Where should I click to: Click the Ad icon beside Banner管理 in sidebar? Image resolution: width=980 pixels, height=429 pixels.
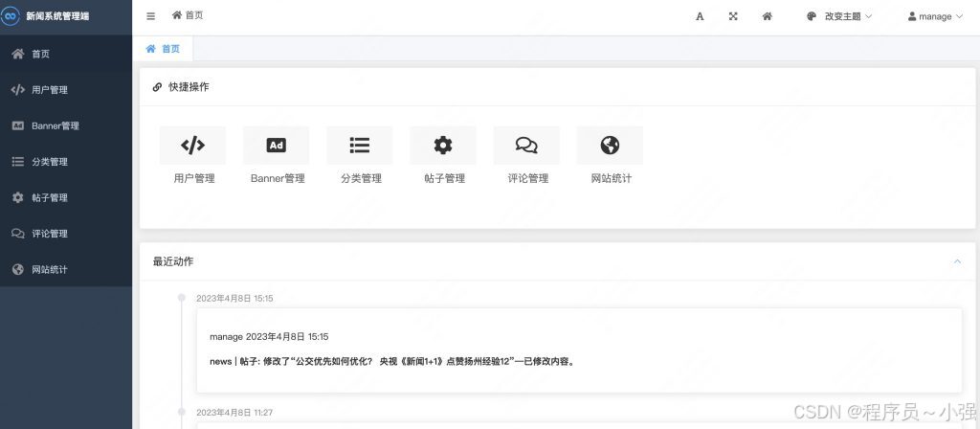[18, 125]
